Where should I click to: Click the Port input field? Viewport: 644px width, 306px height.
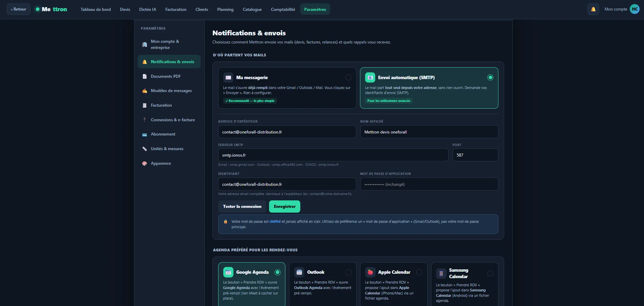[475, 155]
